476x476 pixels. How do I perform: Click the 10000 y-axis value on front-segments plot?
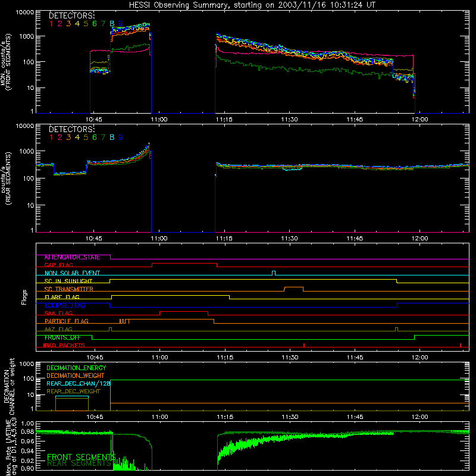tap(25, 12)
